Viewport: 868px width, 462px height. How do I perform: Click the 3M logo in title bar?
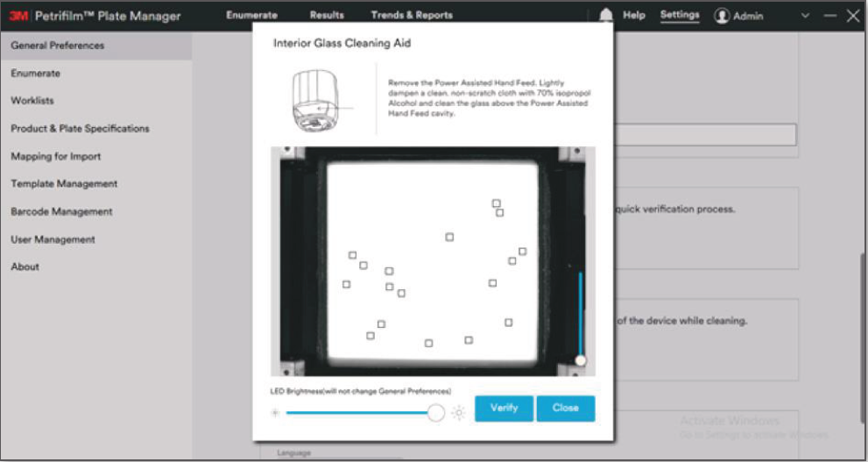pos(18,16)
